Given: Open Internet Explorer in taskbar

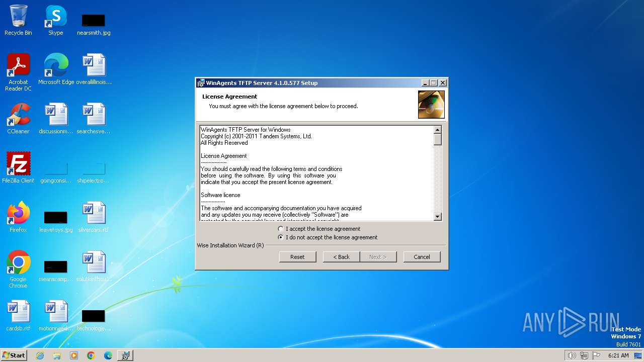Looking at the screenshot, I should tap(40, 355).
